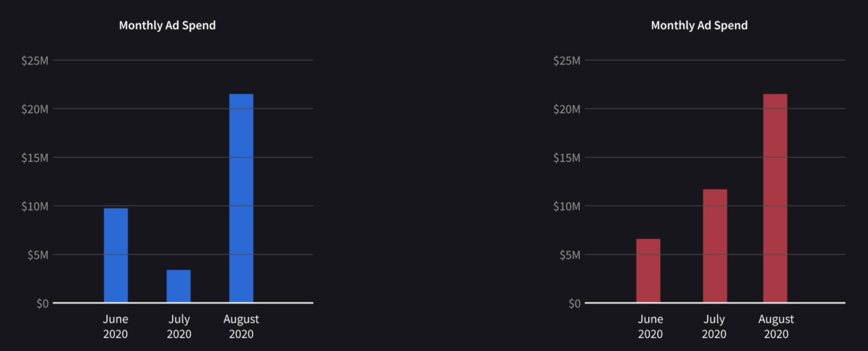
Task: Click the red August 2020 bar
Action: [775, 198]
